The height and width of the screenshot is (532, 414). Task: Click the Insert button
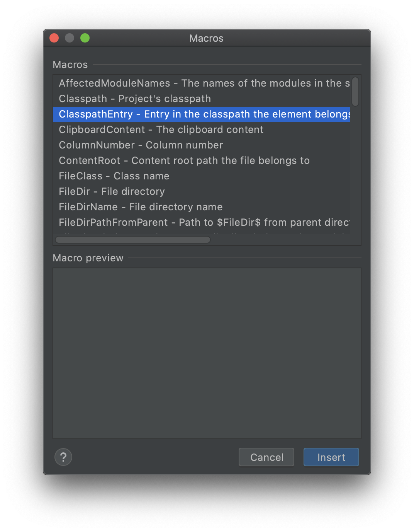coord(331,457)
